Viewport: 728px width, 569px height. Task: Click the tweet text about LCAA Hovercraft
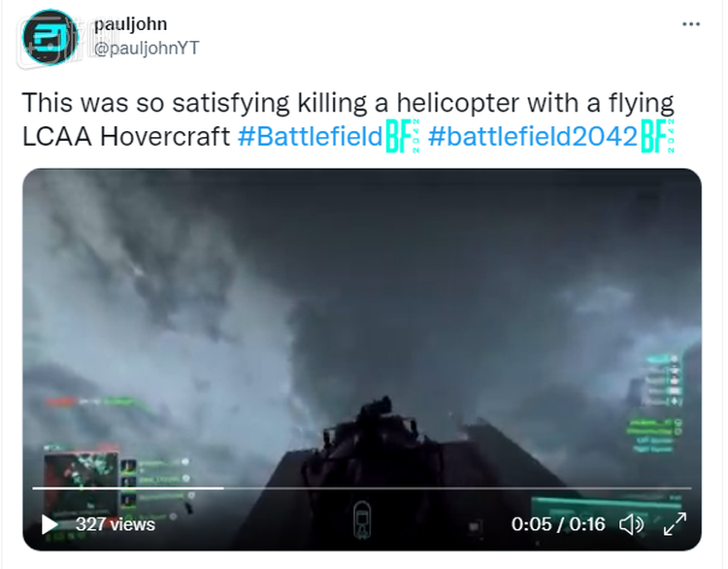point(348,119)
